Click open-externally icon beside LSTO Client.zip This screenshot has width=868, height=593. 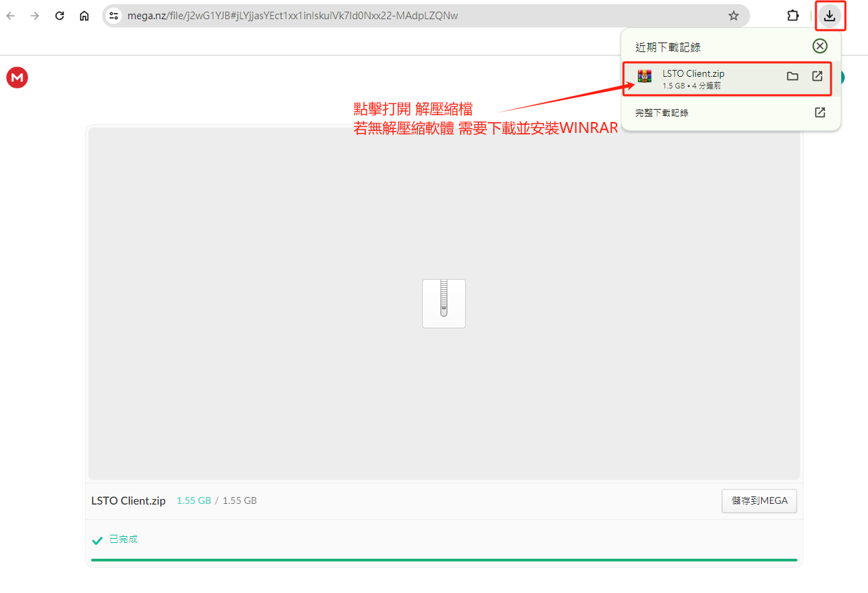point(817,76)
